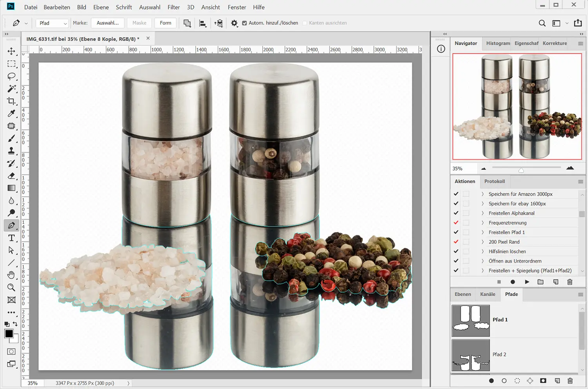Select the Clone Stamp tool
The width and height of the screenshot is (588, 389).
coord(11,151)
